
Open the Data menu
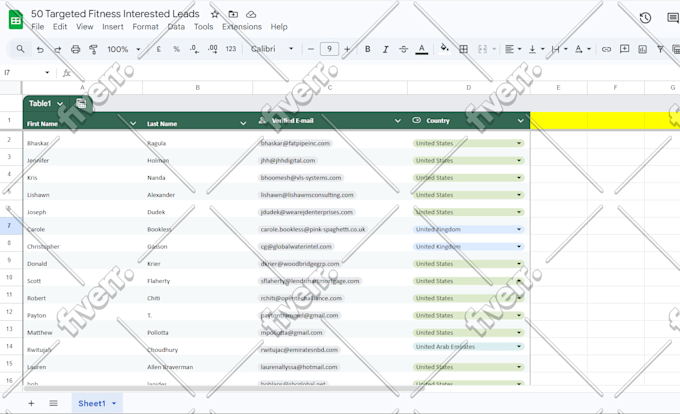click(176, 27)
